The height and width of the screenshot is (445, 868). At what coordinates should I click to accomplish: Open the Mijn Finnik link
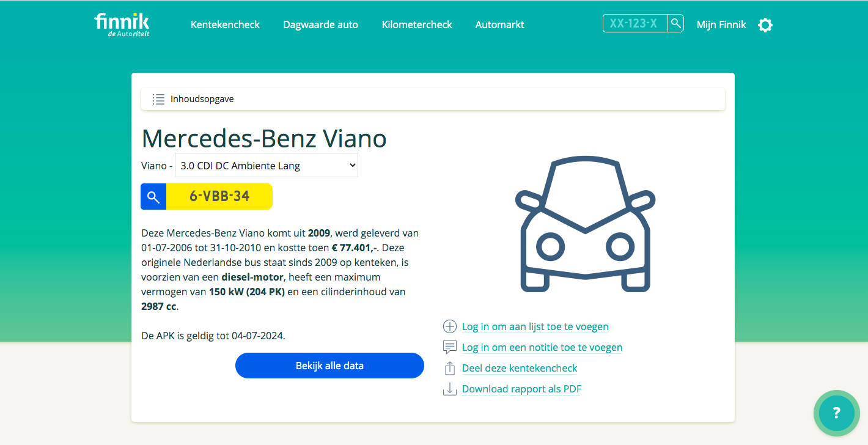pyautogui.click(x=721, y=25)
